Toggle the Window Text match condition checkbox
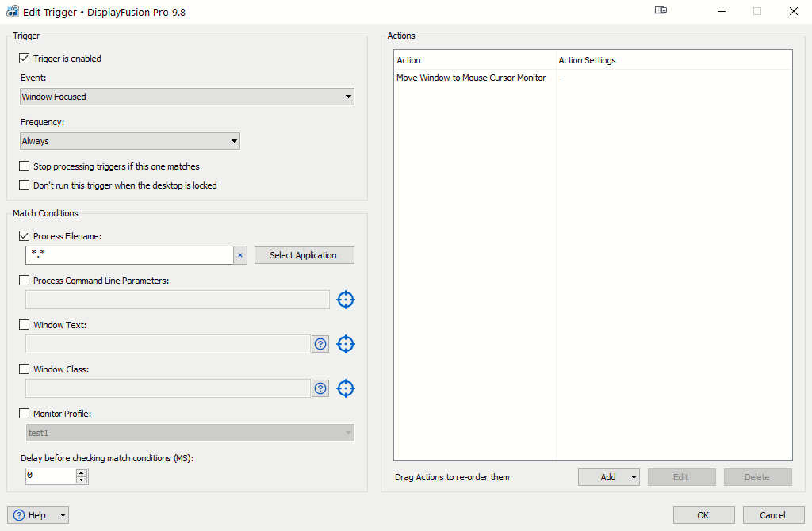Screen dimensions: 812x531 point(25,325)
